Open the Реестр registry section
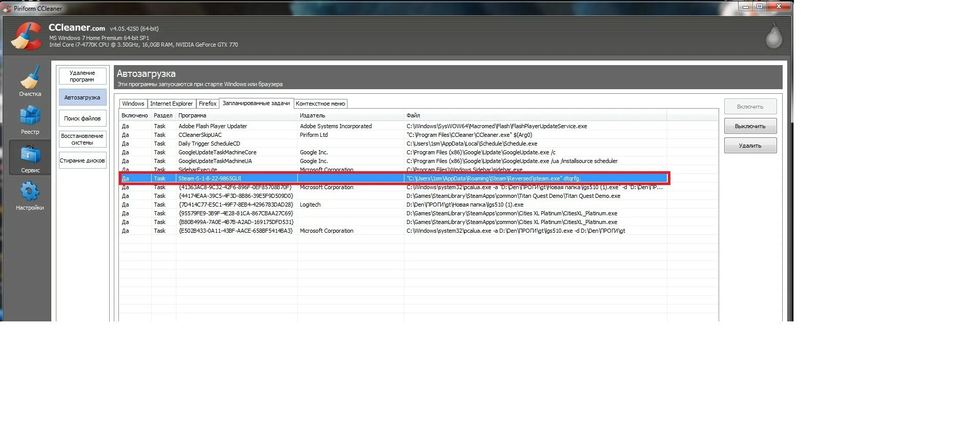The width and height of the screenshot is (980, 447). (30, 120)
